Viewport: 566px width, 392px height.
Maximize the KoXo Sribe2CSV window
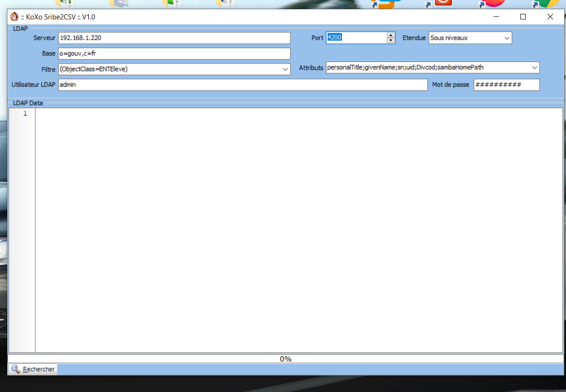(523, 17)
